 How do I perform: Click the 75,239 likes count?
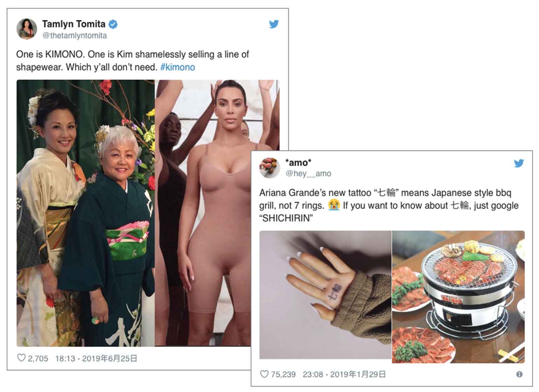tap(283, 374)
